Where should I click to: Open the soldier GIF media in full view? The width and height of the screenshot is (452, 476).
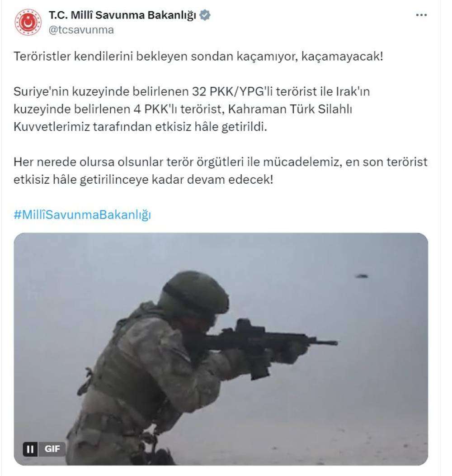[221, 349]
